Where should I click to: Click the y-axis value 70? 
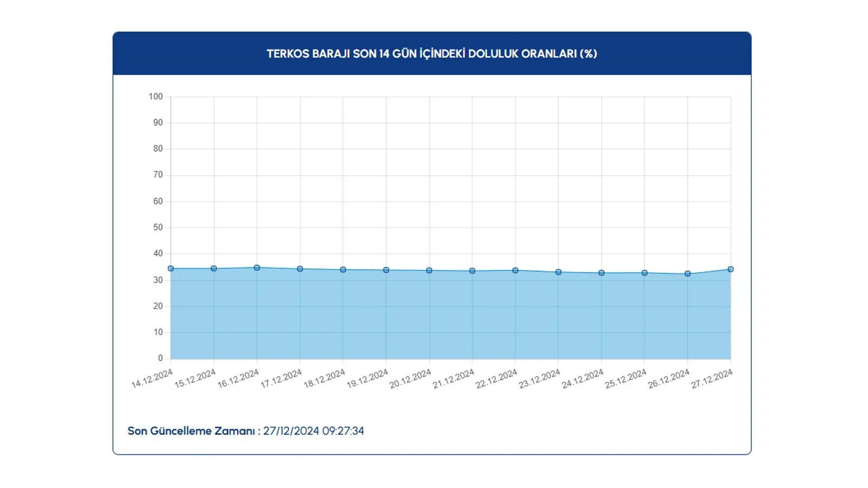pyautogui.click(x=158, y=175)
